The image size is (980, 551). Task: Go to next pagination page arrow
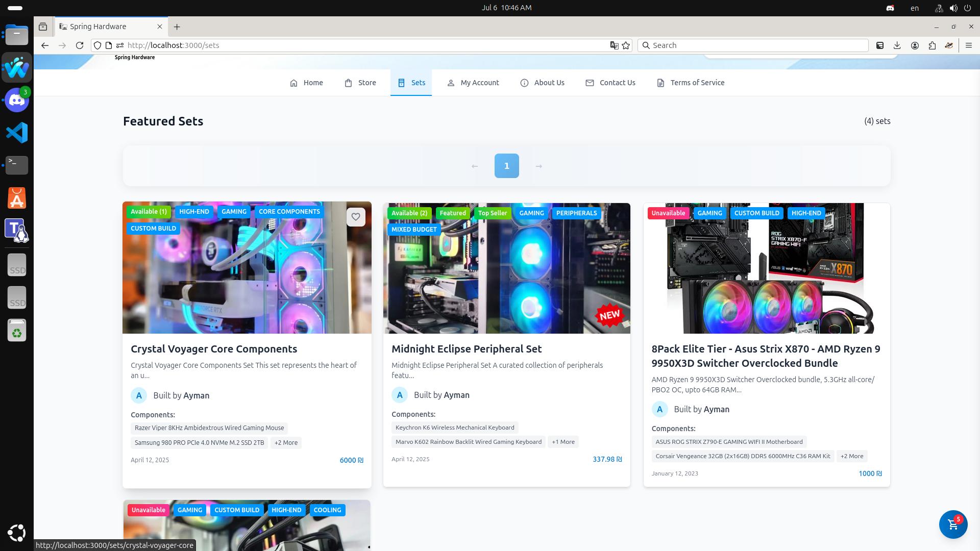tap(539, 166)
